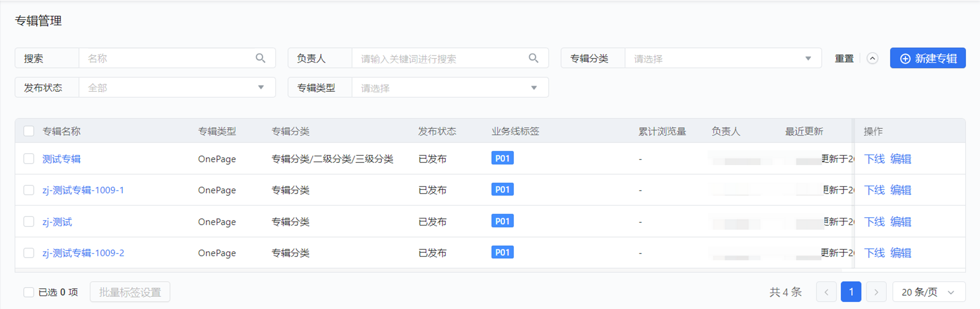Open the 测试专辑 album link
The image size is (980, 309).
[62, 159]
